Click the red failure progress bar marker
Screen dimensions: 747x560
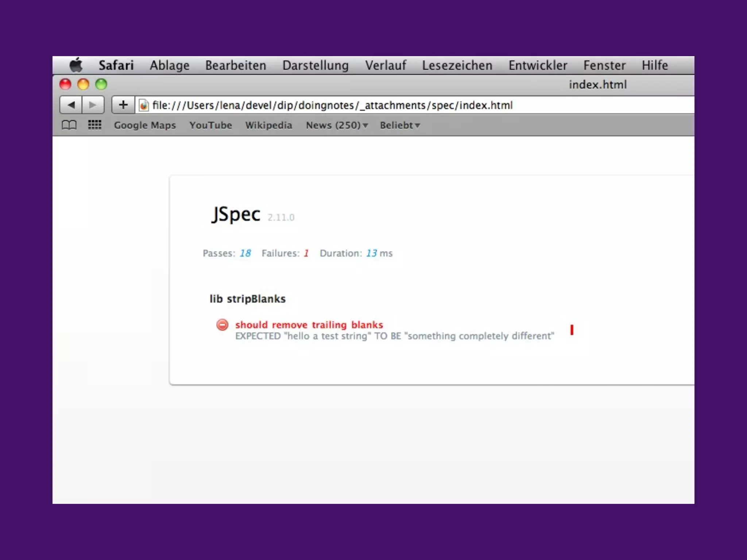(572, 330)
